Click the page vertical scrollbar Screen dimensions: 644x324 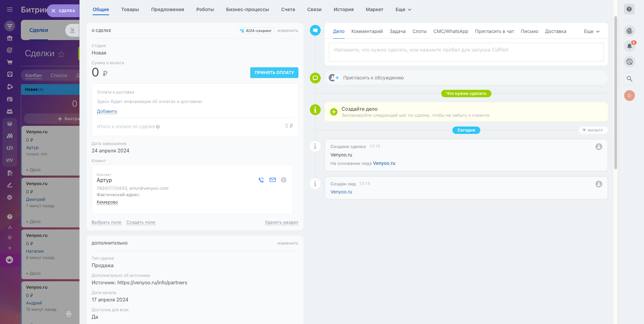[x=616, y=93]
